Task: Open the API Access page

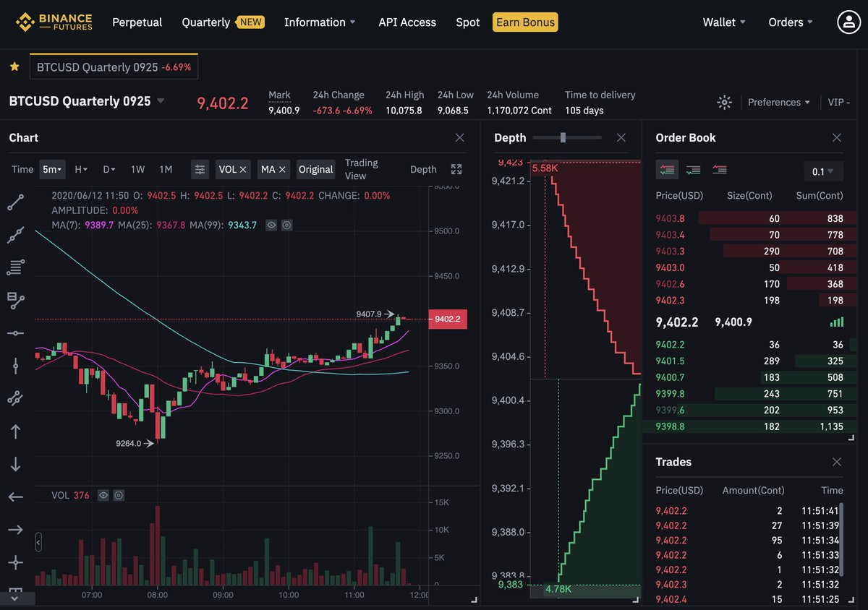Action: (x=407, y=22)
